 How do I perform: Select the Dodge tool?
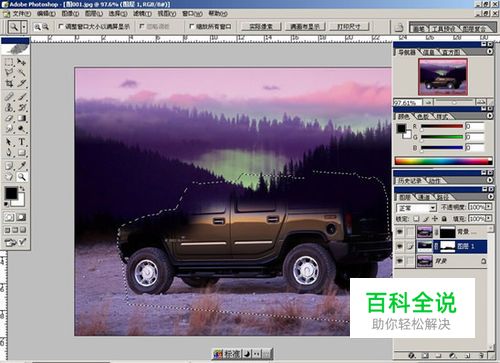pyautogui.click(x=22, y=129)
